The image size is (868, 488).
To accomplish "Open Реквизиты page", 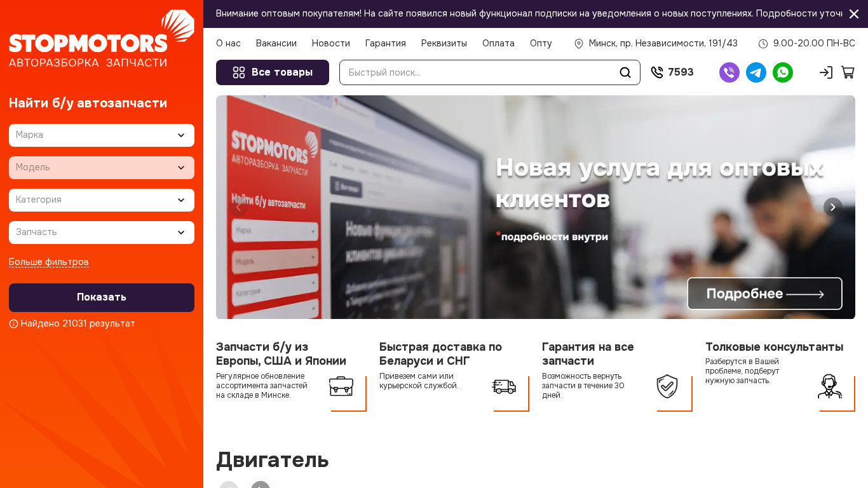I will tap(444, 44).
